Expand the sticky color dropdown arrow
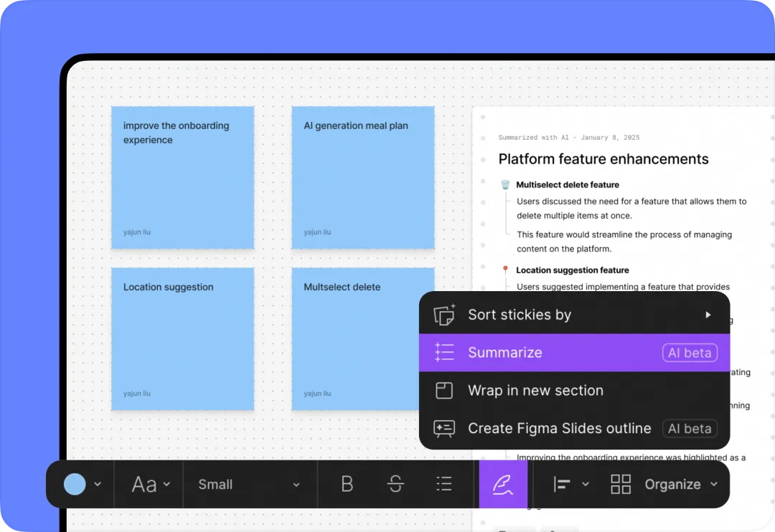The height and width of the screenshot is (532, 775). click(98, 485)
